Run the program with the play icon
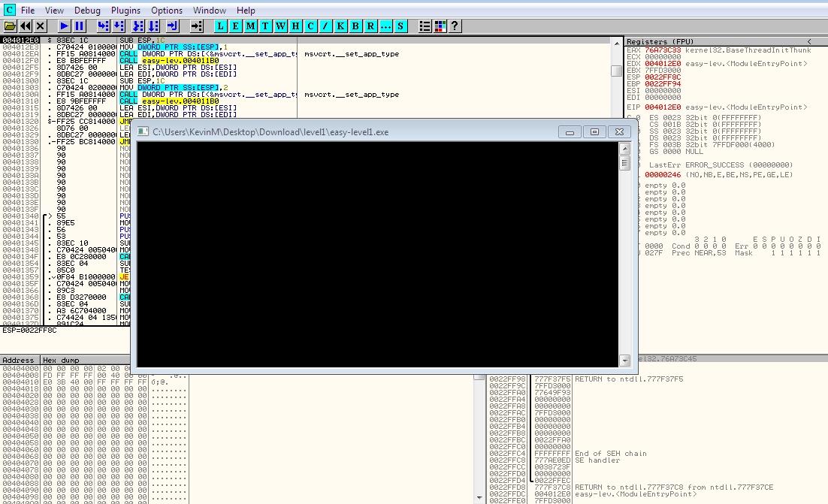Screen dimensions: 828x504 64,26
